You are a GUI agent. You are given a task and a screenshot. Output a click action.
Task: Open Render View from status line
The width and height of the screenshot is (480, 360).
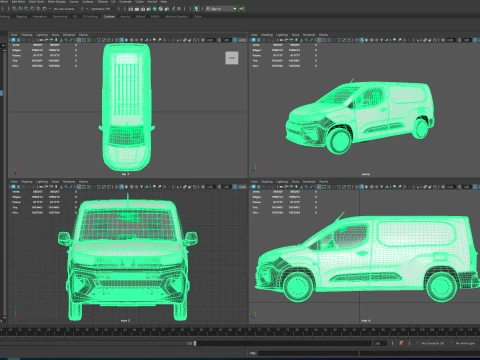tap(130, 9)
